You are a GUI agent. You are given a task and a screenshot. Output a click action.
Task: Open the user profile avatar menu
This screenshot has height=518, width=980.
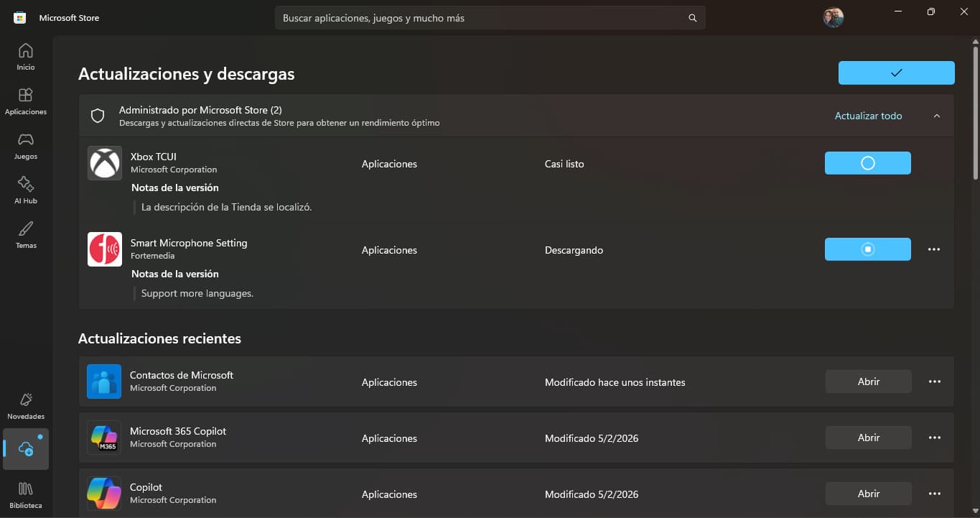832,17
